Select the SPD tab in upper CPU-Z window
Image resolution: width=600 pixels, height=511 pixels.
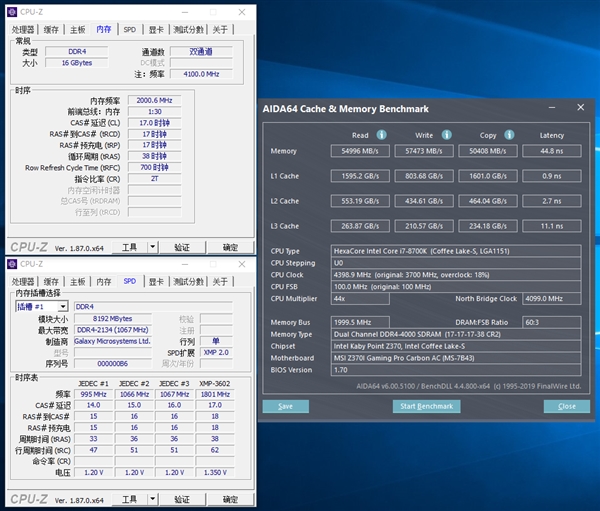point(130,29)
